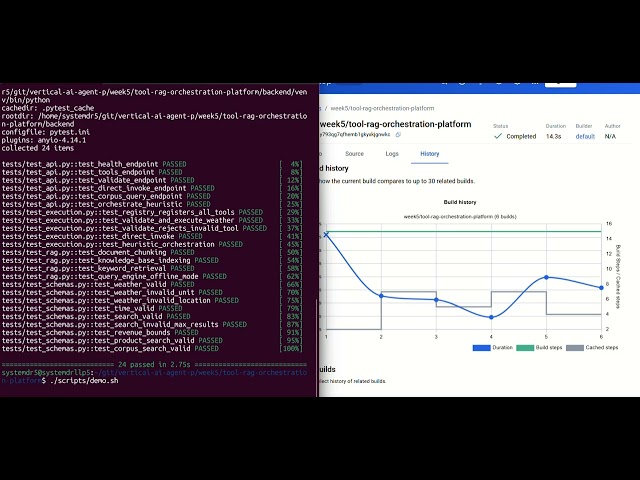Viewport: 640px width, 480px height.
Task: Select the build 6 duration point
Action: (601, 288)
